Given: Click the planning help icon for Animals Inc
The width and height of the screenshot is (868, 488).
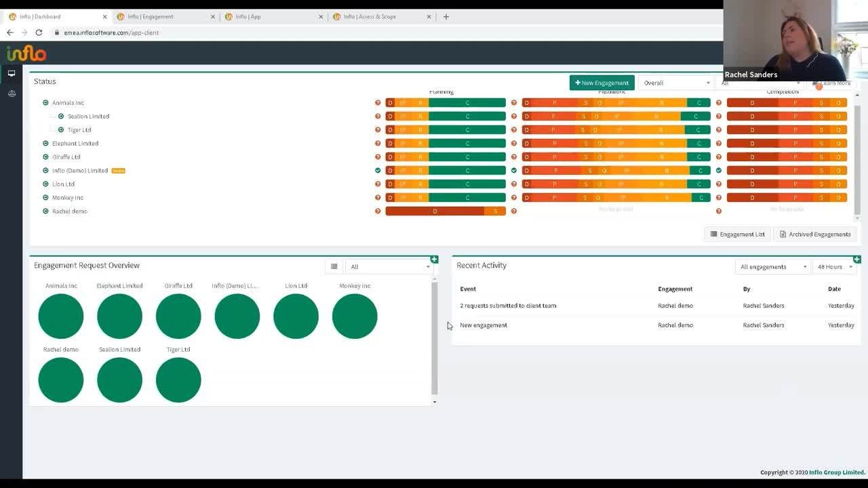Looking at the screenshot, I should coord(378,103).
